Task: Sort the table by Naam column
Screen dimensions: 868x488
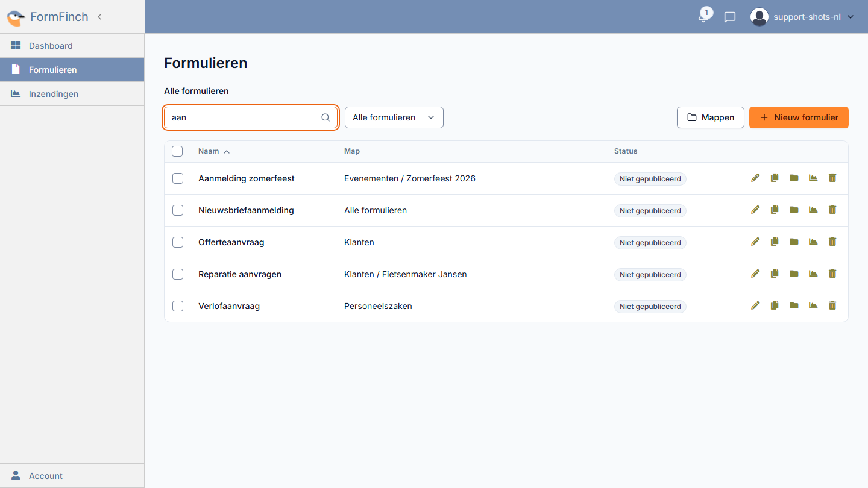Action: click(214, 151)
